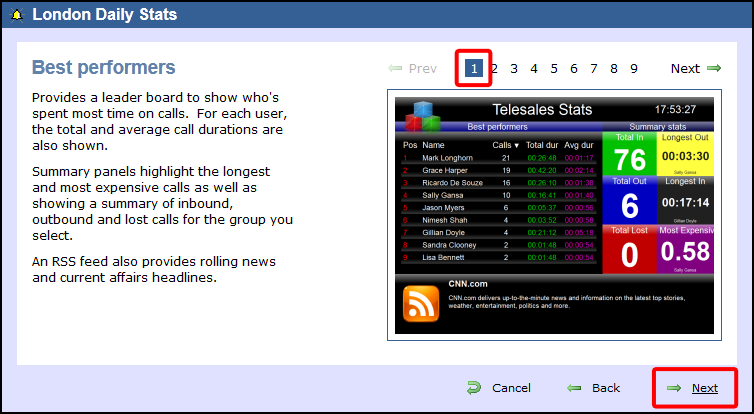Sort by the Calls column header

[x=507, y=145]
